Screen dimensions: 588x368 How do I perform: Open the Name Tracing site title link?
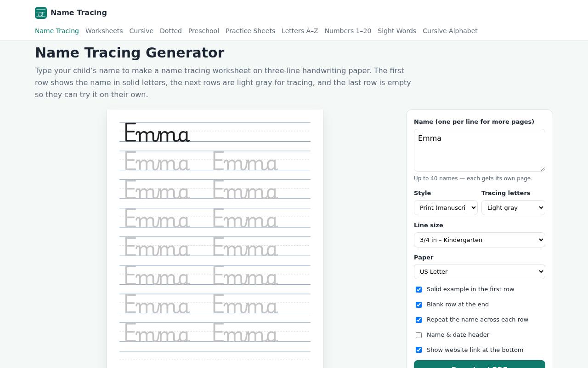(x=79, y=13)
